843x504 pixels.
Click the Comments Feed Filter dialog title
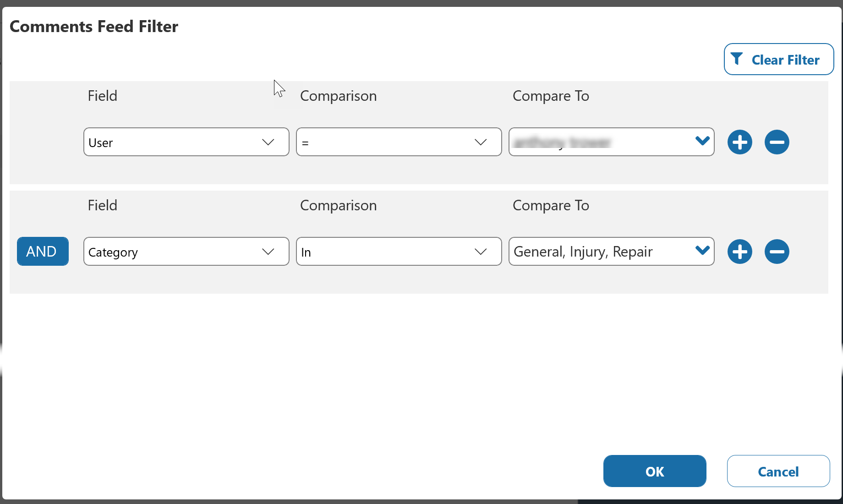coord(94,27)
